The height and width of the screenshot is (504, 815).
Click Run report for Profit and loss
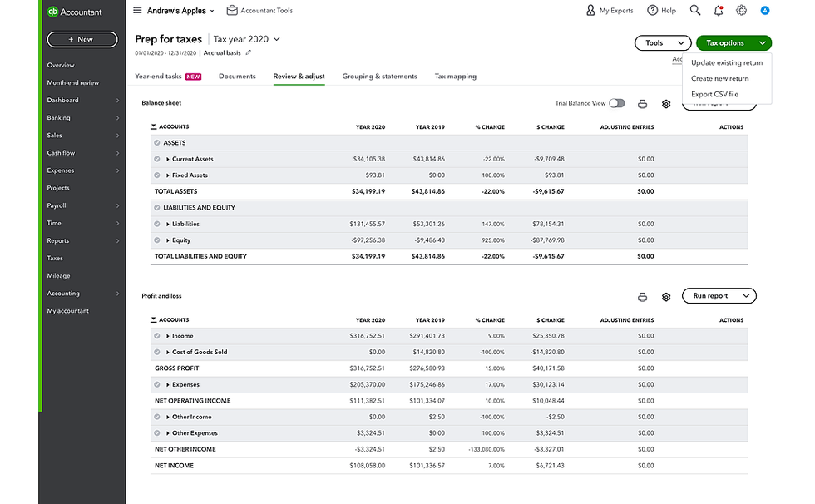tap(719, 296)
